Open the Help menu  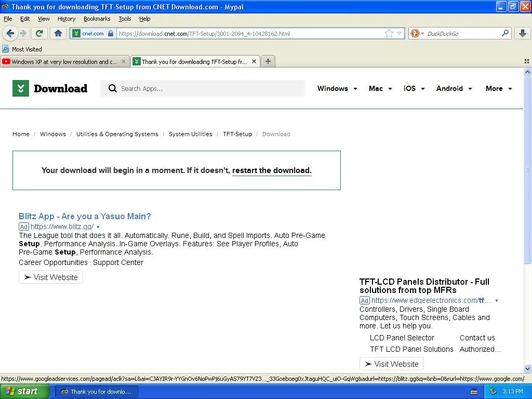(144, 19)
